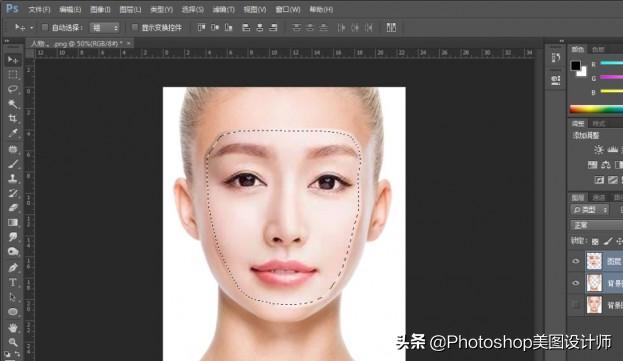Open layer filter type dropdown
Image resolution: width=623 pixels, height=361 pixels.
point(590,210)
